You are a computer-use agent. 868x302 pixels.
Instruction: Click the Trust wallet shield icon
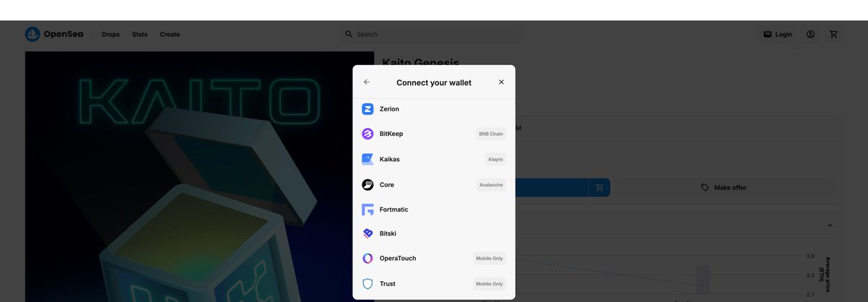pos(367,284)
